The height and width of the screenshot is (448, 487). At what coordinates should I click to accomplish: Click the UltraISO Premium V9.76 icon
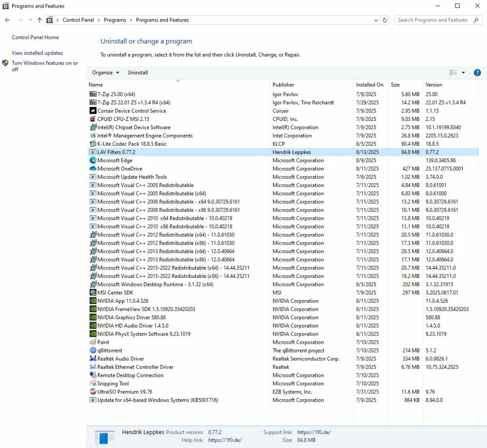tap(92, 392)
